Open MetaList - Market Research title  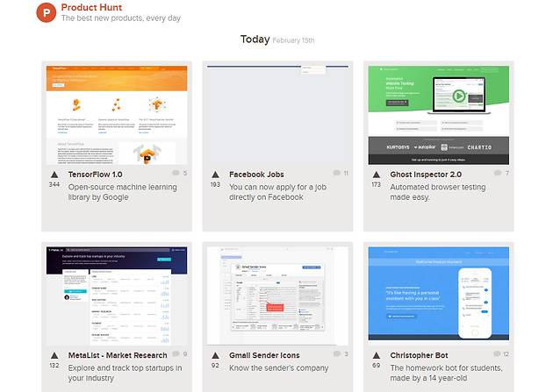pyautogui.click(x=118, y=355)
